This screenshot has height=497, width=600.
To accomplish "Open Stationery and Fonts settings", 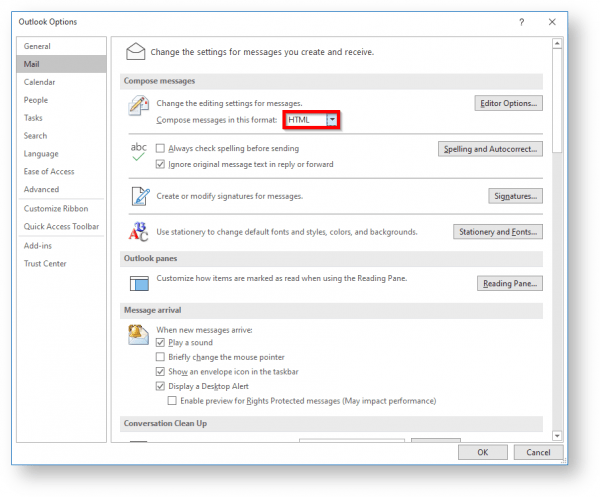I will tap(497, 232).
